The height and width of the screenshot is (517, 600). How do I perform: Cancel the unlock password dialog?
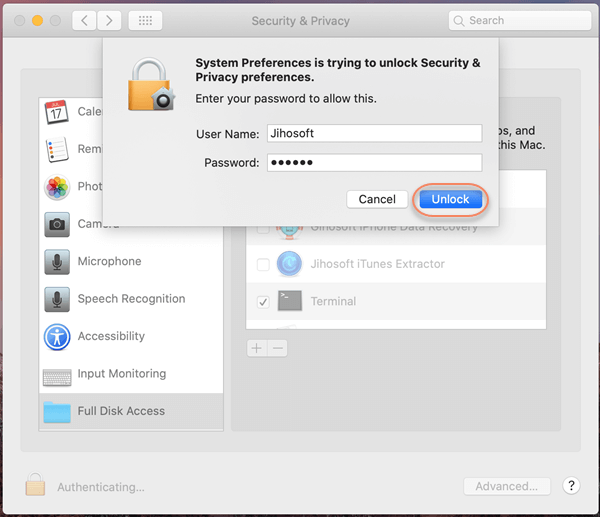[x=377, y=199]
